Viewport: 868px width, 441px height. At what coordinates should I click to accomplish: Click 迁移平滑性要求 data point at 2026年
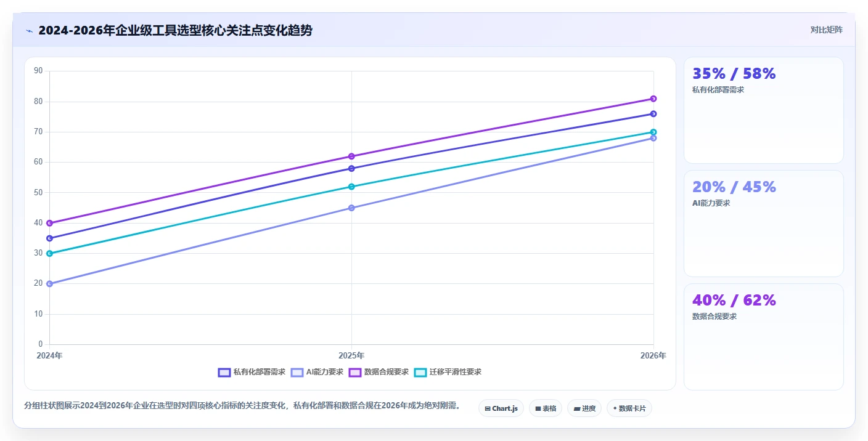(x=653, y=132)
